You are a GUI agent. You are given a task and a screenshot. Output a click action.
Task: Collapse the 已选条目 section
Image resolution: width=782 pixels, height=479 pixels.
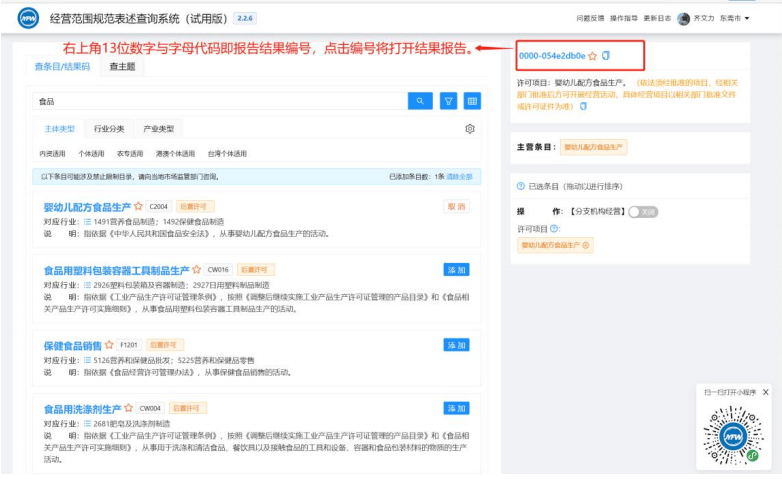pyautogui.click(x=520, y=185)
